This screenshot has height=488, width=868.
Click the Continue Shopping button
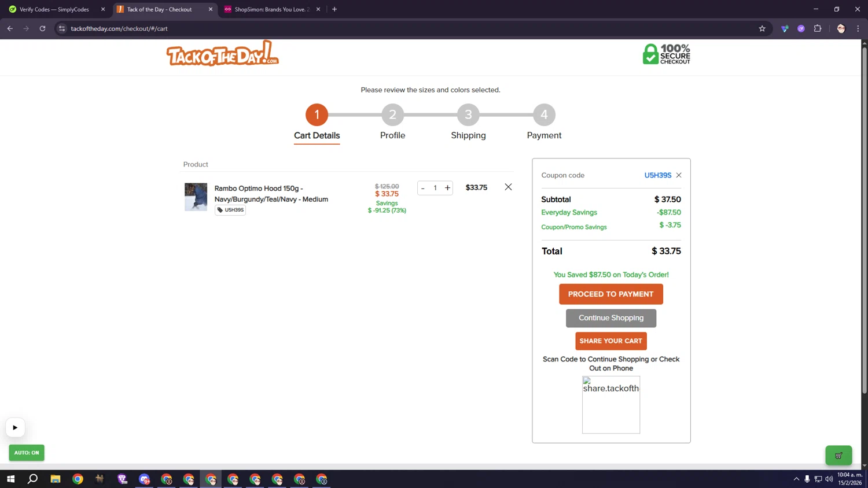610,318
